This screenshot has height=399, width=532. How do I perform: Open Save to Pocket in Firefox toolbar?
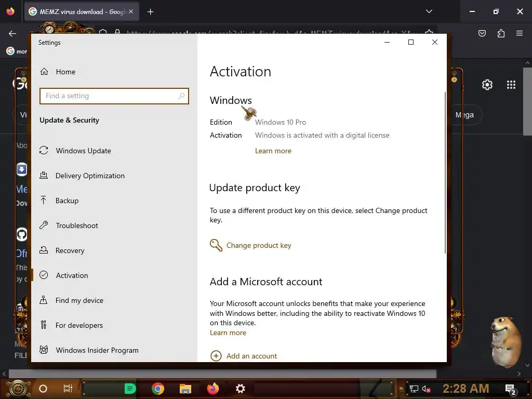click(x=482, y=33)
